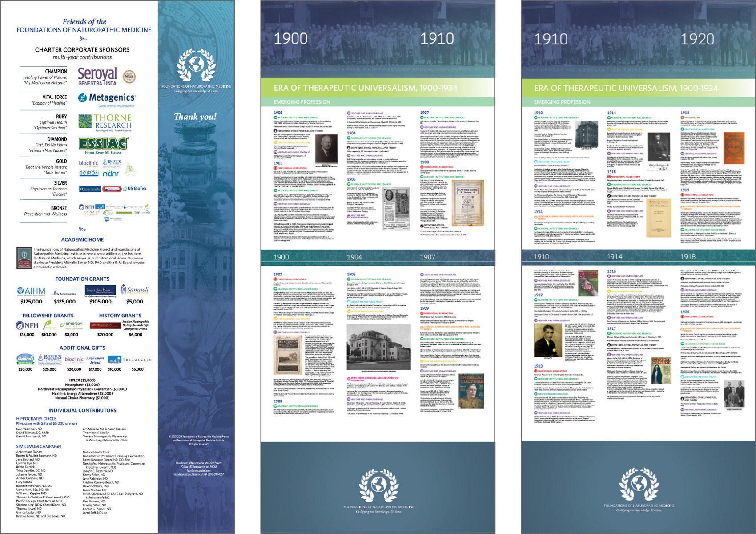This screenshot has height=534, width=756.
Task: Select the Hyland's Foundation logo
Action: 25,360
